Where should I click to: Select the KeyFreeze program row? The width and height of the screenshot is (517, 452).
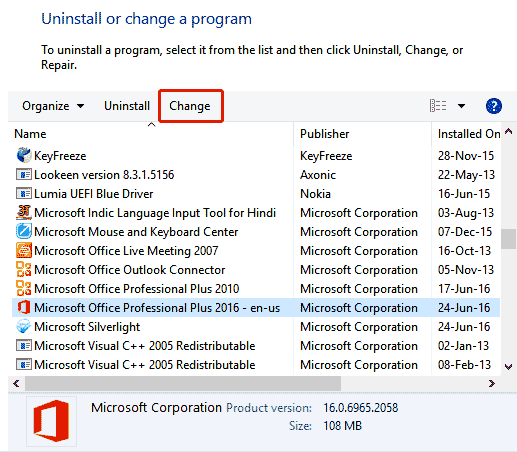coord(256,155)
